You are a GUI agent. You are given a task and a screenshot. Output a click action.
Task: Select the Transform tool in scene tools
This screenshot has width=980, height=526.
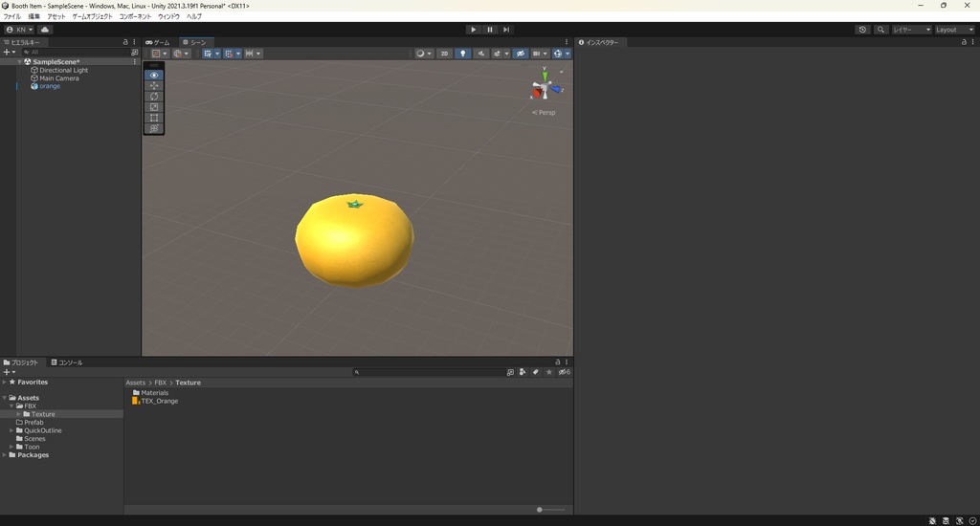[x=154, y=128]
